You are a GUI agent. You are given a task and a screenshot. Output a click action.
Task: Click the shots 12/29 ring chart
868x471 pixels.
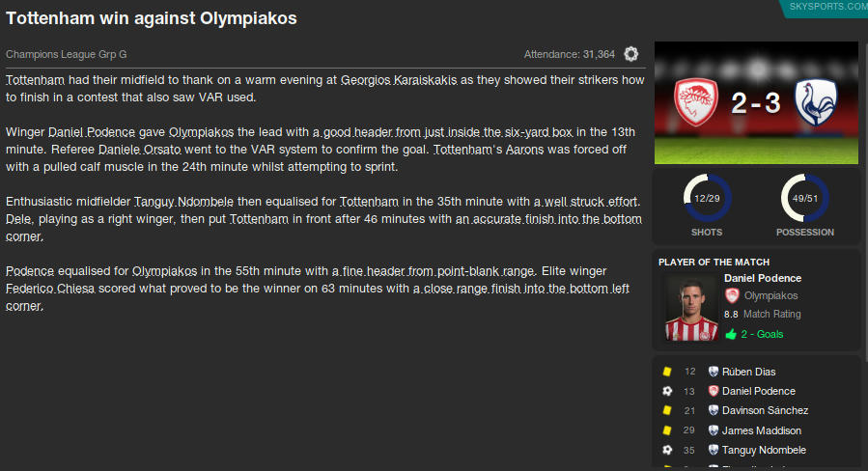pos(707,198)
